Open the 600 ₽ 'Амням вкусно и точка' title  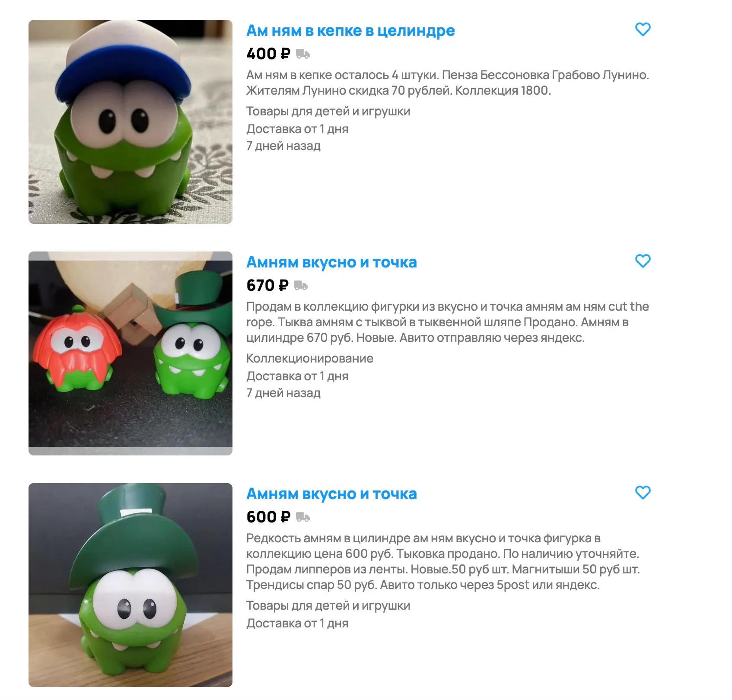coord(331,494)
